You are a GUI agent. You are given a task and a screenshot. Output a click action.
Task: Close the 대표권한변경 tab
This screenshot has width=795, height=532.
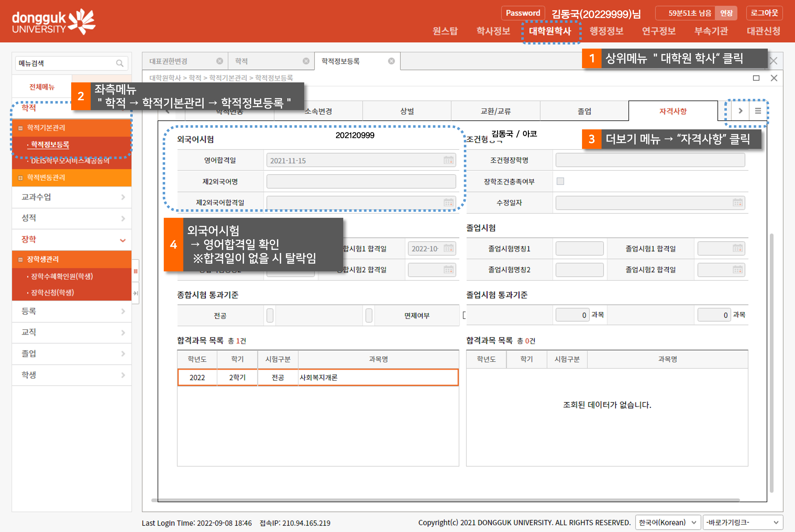(x=220, y=61)
